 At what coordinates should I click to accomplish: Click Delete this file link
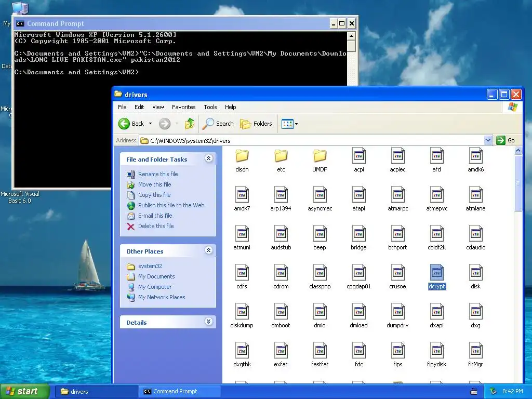(x=156, y=226)
